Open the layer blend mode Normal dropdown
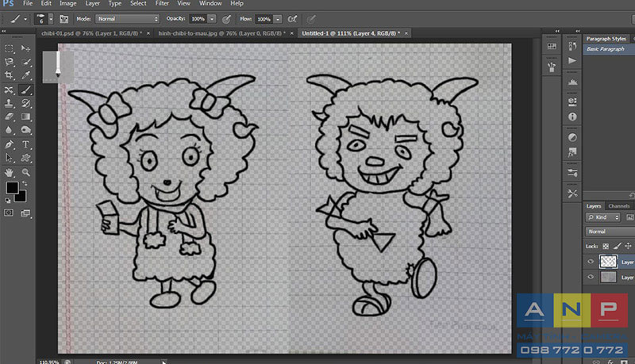The height and width of the screenshot is (364, 635). click(610, 232)
